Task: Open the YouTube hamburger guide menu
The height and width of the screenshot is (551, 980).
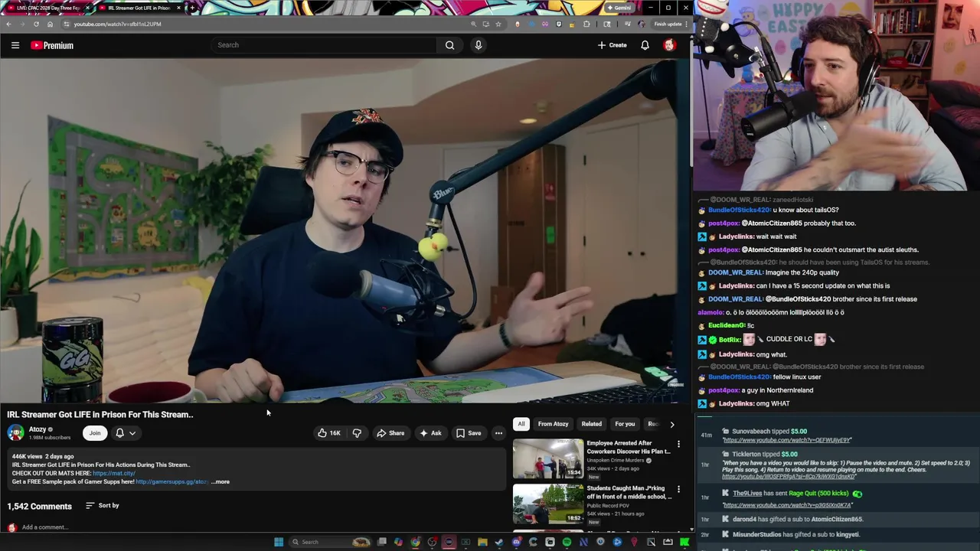Action: (15, 45)
